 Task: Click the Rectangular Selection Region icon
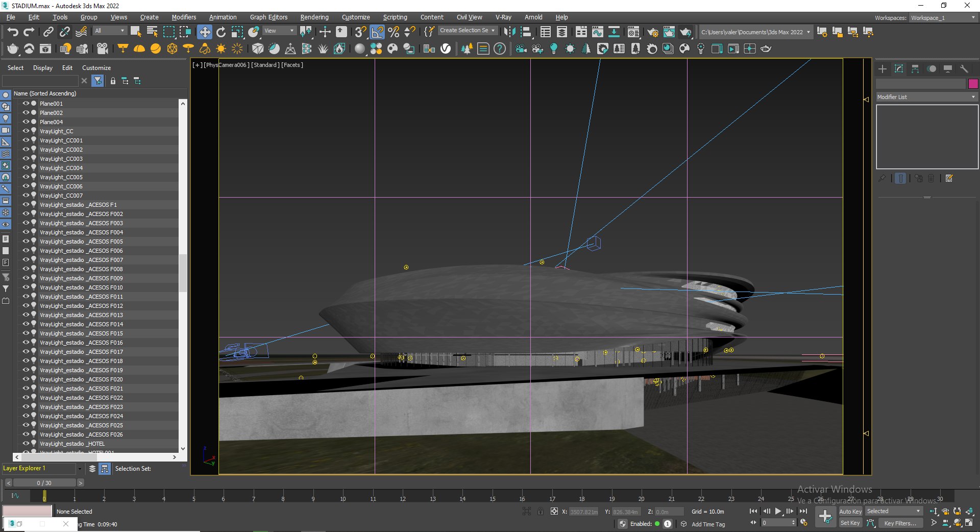(x=168, y=32)
